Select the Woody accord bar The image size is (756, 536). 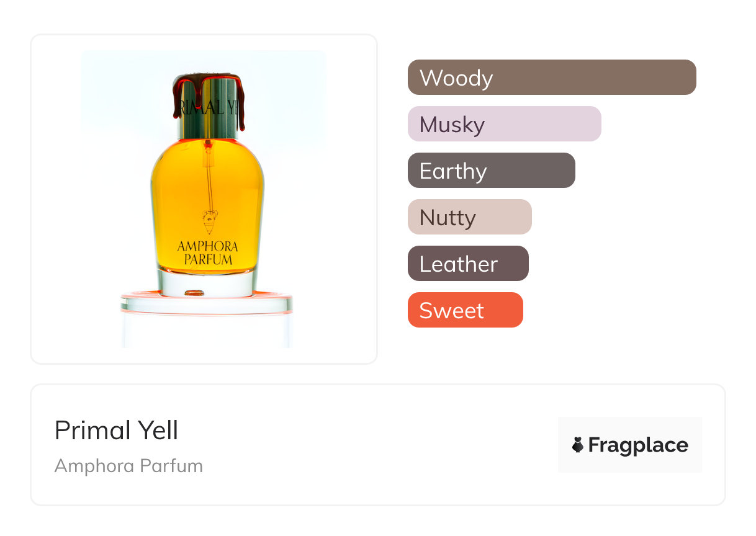coord(551,78)
